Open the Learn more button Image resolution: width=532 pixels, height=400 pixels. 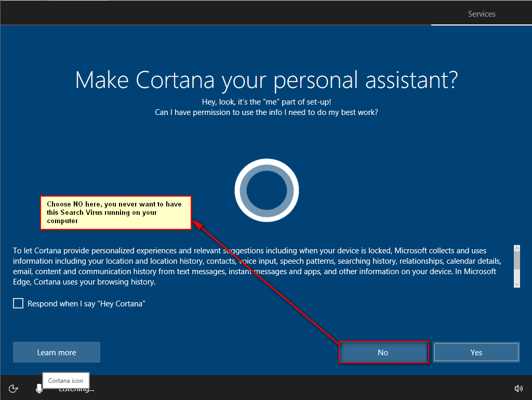coord(57,353)
